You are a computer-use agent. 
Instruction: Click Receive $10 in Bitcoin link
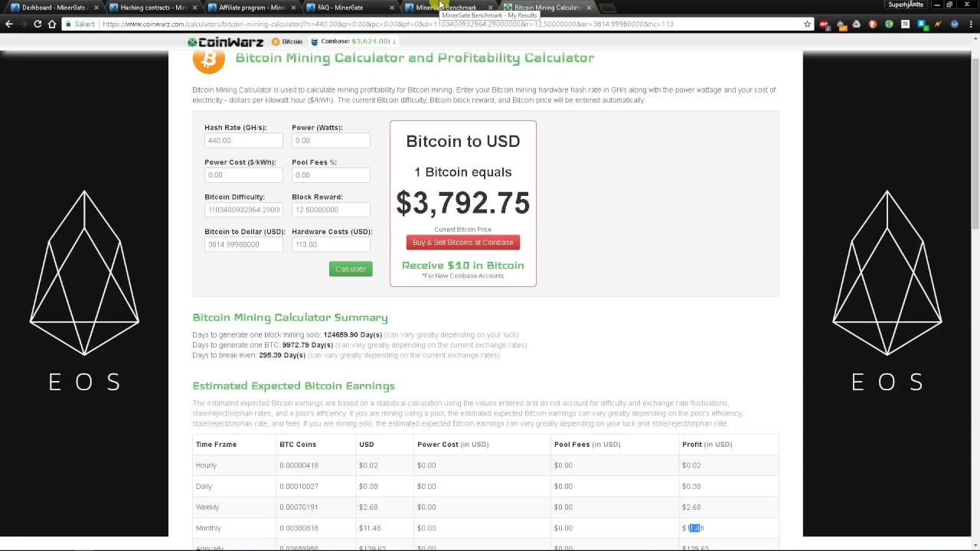[462, 266]
